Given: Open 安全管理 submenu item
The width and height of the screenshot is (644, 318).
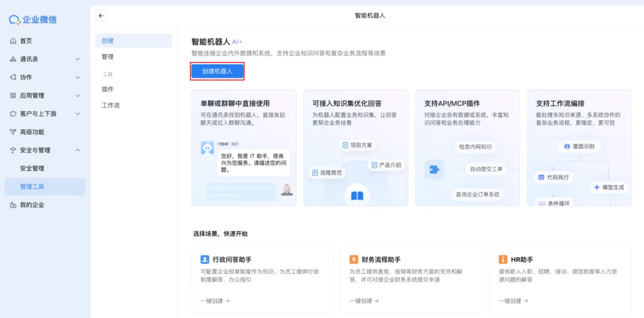Looking at the screenshot, I should click(45, 169).
